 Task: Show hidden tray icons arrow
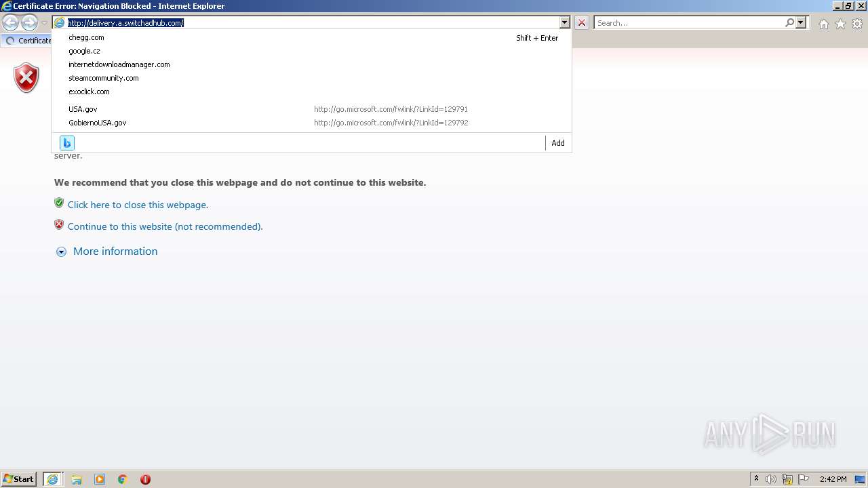coord(756,479)
